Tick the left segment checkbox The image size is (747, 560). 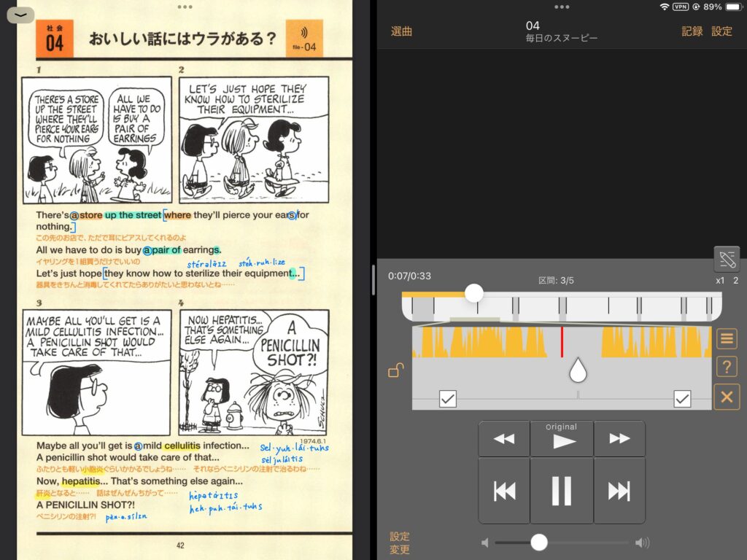pos(448,399)
